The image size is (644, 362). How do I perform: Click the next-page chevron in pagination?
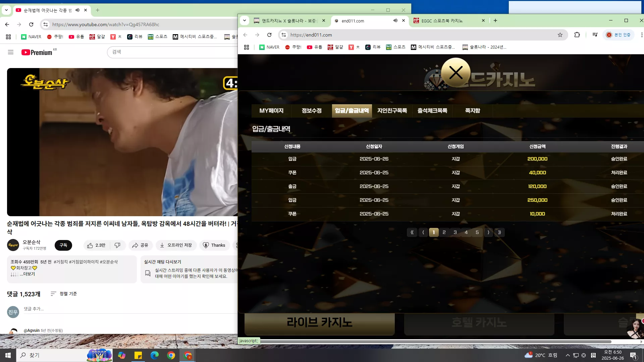(x=488, y=232)
